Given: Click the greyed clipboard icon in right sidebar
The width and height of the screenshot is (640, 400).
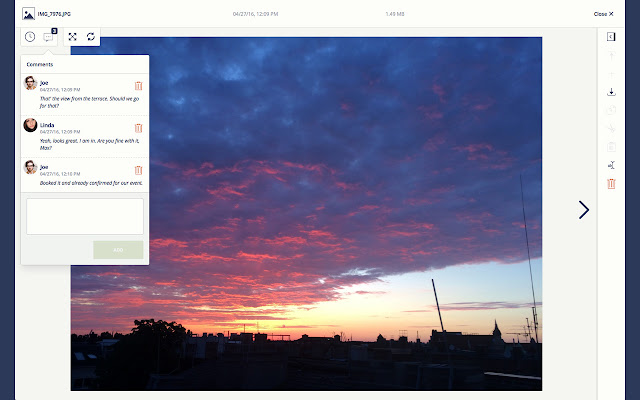Looking at the screenshot, I should pyautogui.click(x=611, y=147).
